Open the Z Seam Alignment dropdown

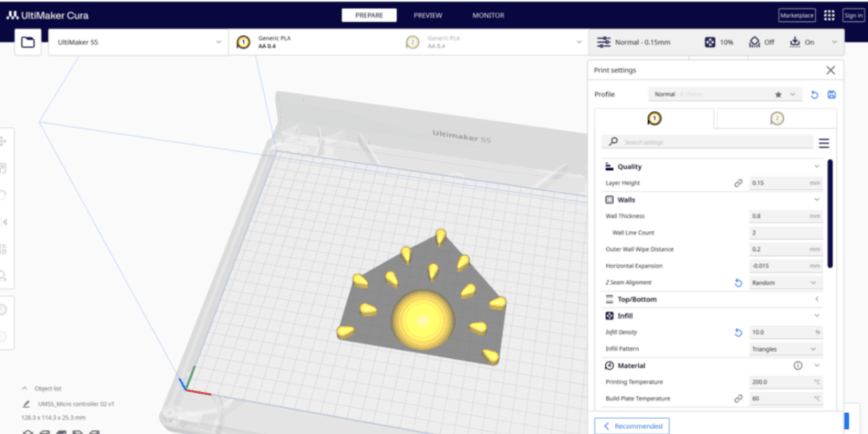tap(786, 283)
